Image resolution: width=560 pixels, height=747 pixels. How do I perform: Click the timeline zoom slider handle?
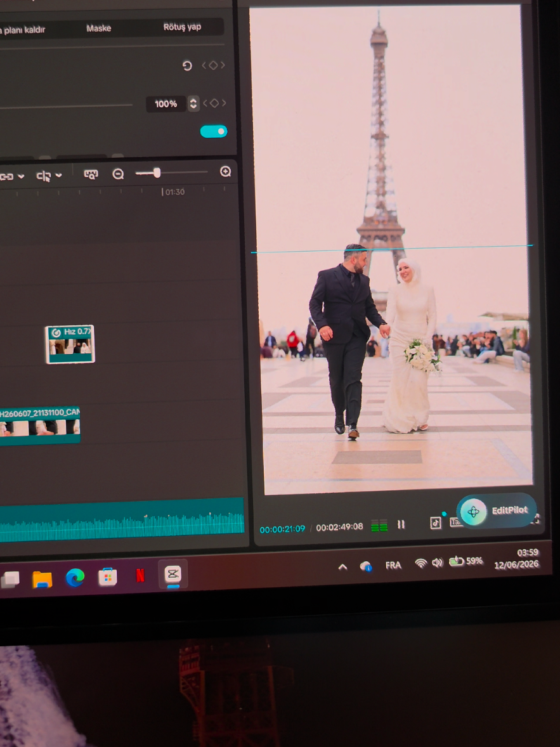click(157, 173)
